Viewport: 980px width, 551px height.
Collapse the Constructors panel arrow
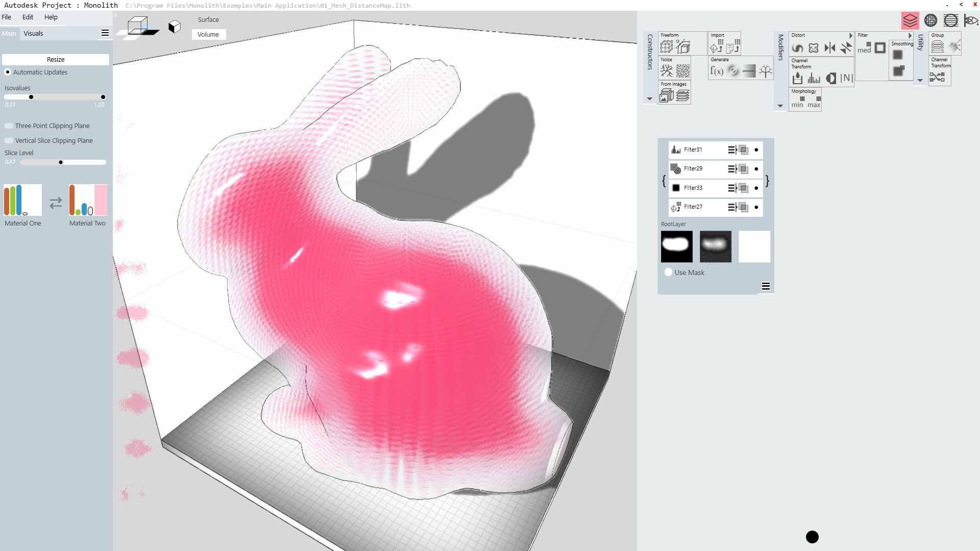(x=650, y=99)
